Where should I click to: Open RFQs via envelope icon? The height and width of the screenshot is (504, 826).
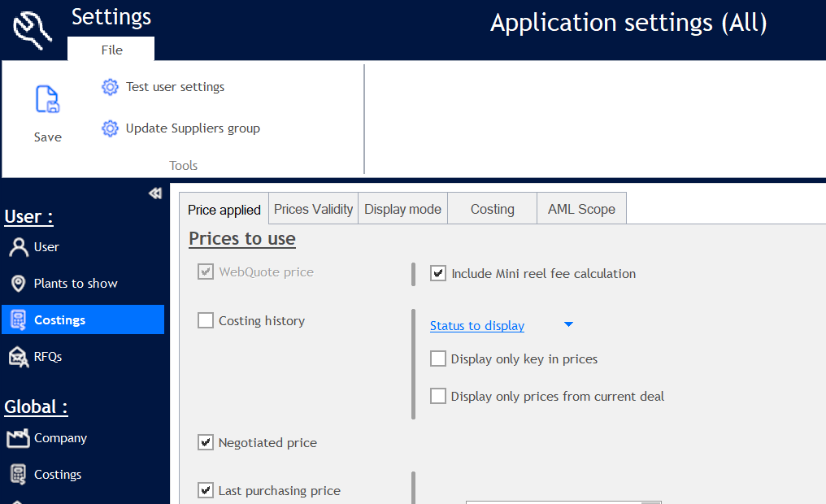(x=18, y=356)
